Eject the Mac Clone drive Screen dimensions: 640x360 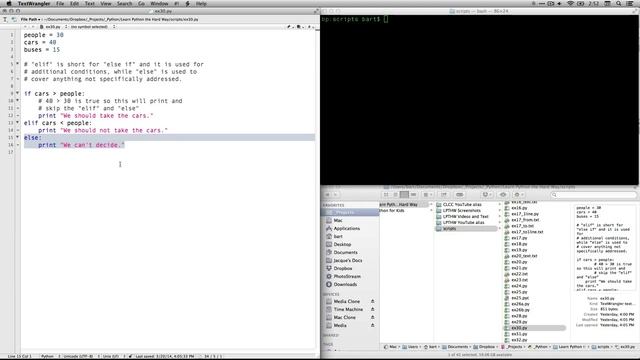point(372,317)
